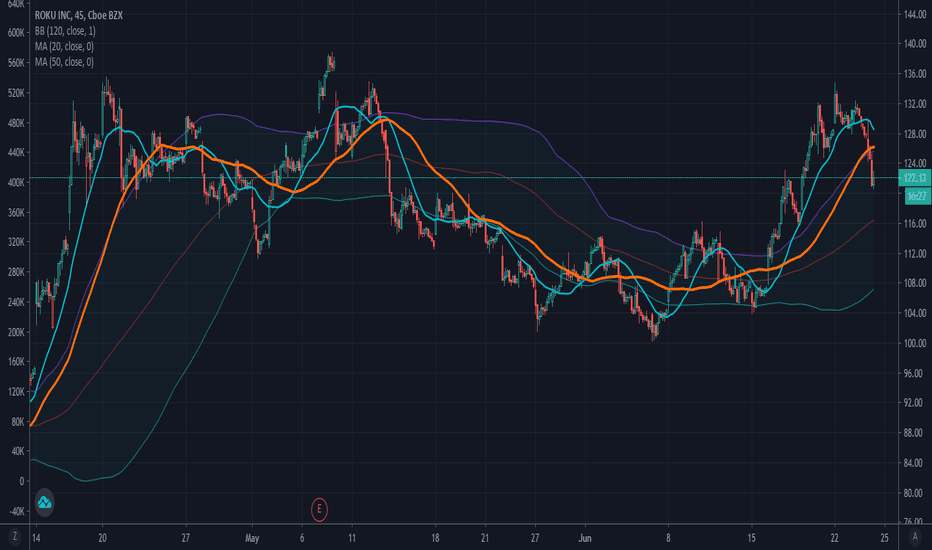Open the earnings 'E' marker
932x550 pixels.
point(319,509)
